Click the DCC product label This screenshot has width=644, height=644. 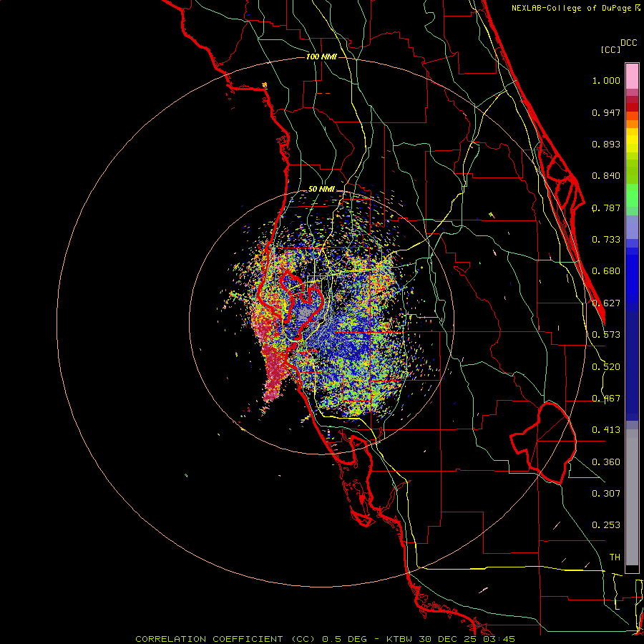pyautogui.click(x=628, y=43)
